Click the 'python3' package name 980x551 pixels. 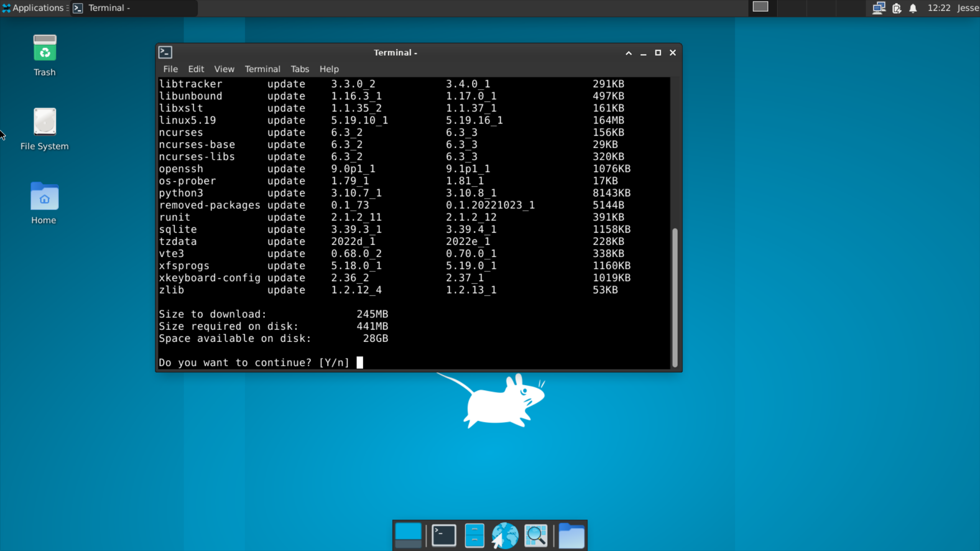pyautogui.click(x=181, y=193)
